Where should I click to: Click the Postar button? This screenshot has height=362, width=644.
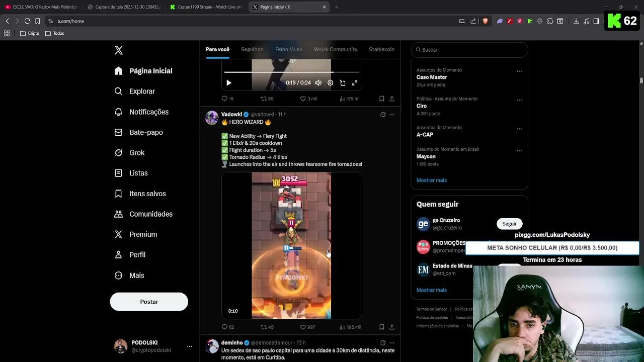[149, 302]
